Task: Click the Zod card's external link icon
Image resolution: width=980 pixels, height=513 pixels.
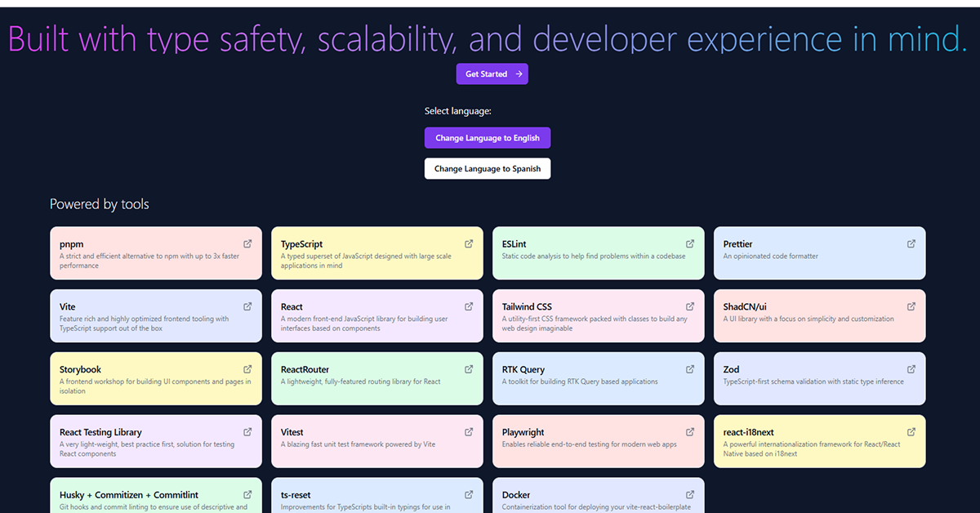Action: pos(911,368)
